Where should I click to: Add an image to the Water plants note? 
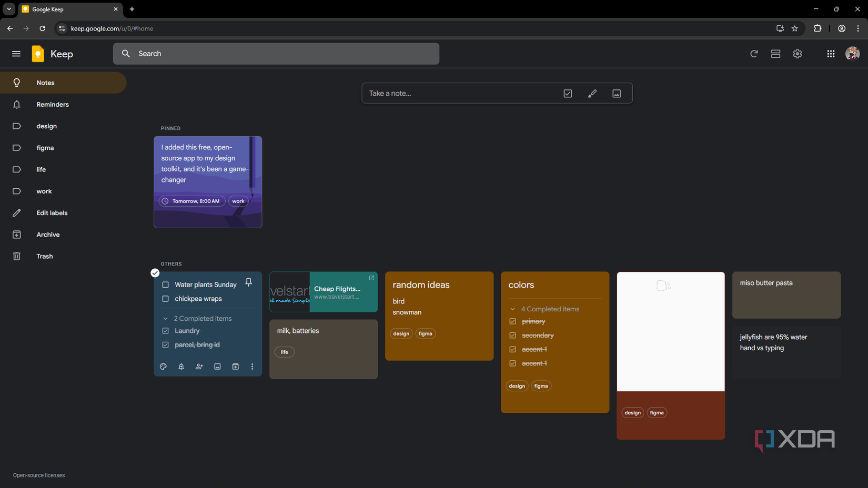pyautogui.click(x=217, y=367)
